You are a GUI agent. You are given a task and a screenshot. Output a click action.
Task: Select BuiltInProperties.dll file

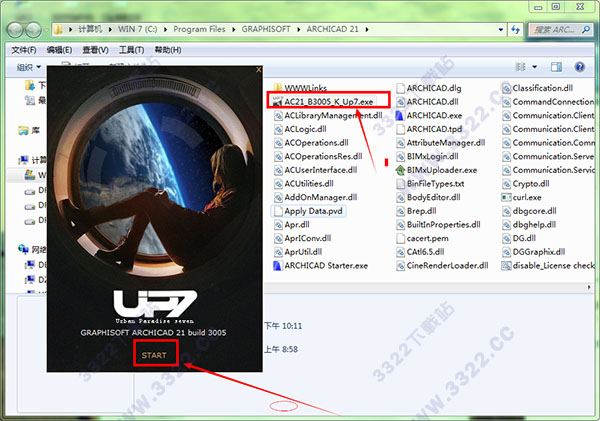(x=439, y=225)
